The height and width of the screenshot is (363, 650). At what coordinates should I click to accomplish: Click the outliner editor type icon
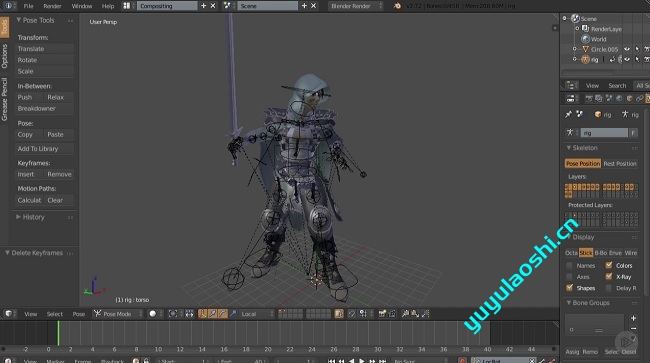pyautogui.click(x=572, y=85)
